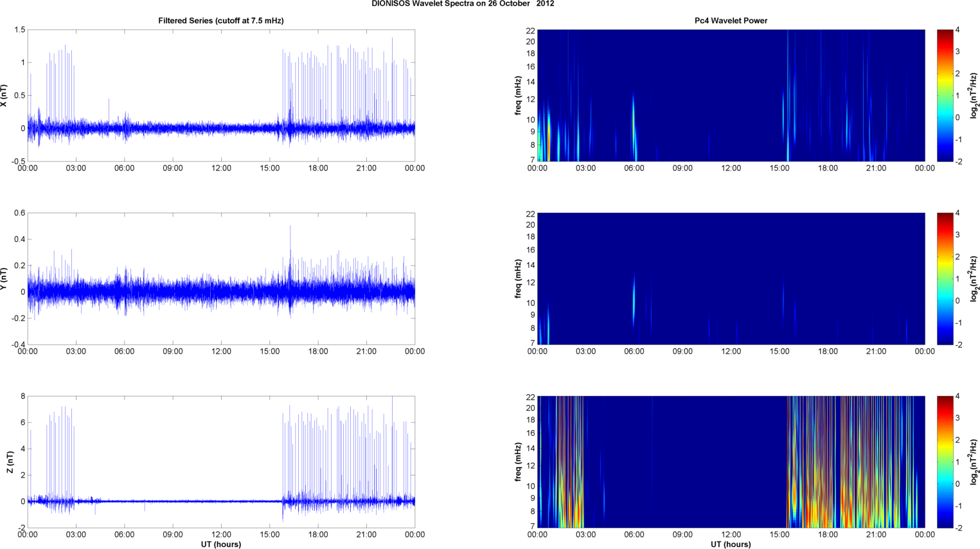Click the X (nT) axis label
Viewport: 980px width, 549px height.
[x=4, y=96]
